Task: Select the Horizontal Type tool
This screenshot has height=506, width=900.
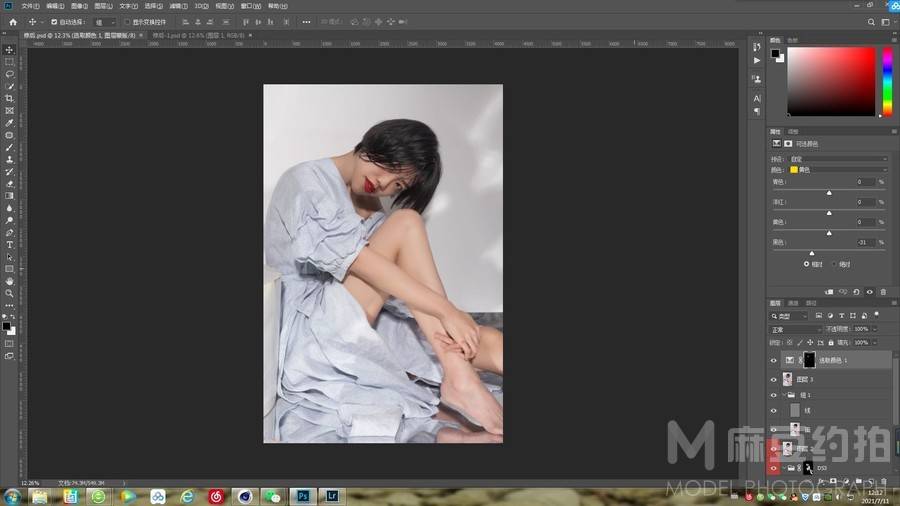Action: click(9, 245)
